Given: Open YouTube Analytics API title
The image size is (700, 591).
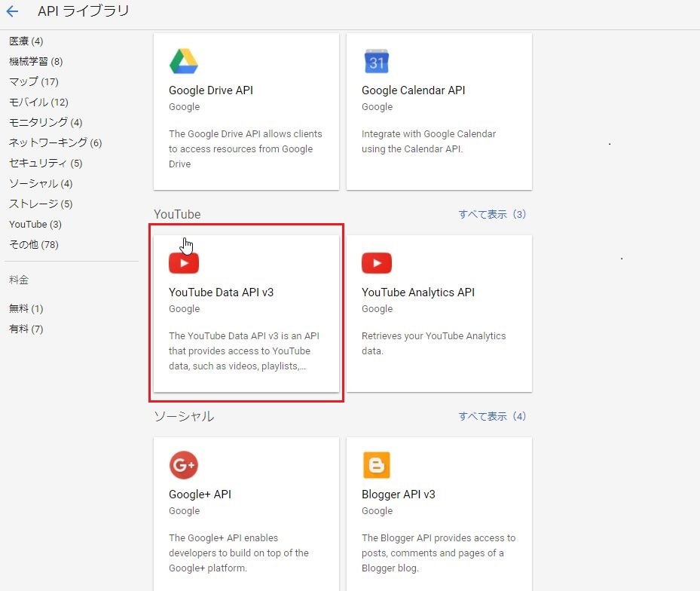Looking at the screenshot, I should tap(418, 292).
